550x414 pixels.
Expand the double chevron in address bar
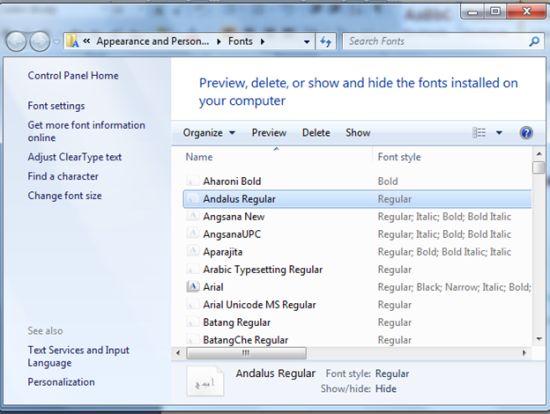click(x=87, y=41)
